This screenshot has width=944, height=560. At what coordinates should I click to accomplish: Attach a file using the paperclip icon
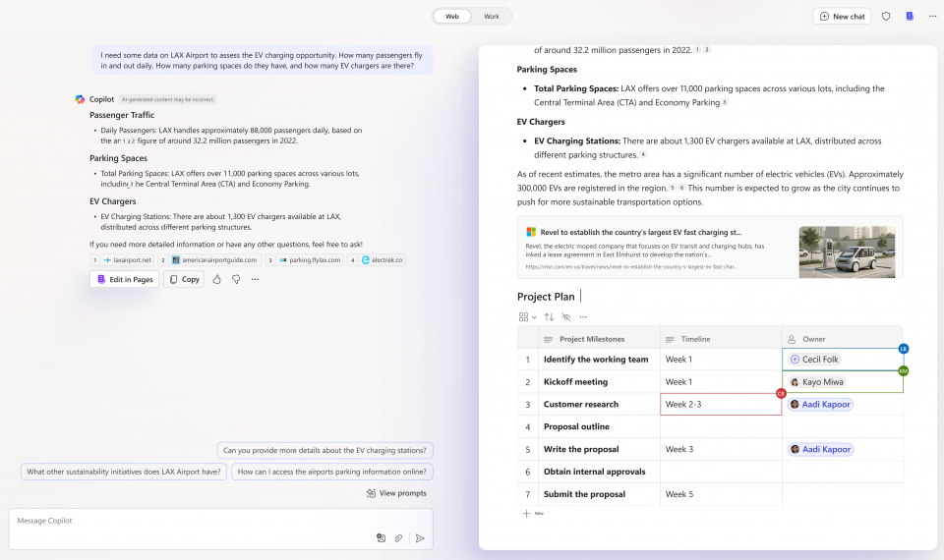pos(399,538)
